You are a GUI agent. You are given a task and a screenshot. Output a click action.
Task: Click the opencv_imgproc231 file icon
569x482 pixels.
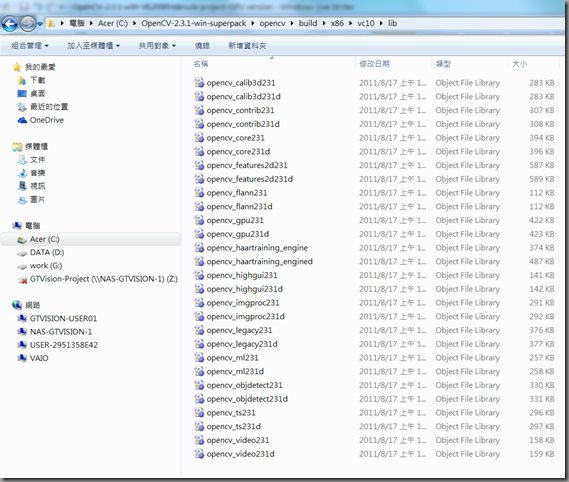click(x=199, y=303)
